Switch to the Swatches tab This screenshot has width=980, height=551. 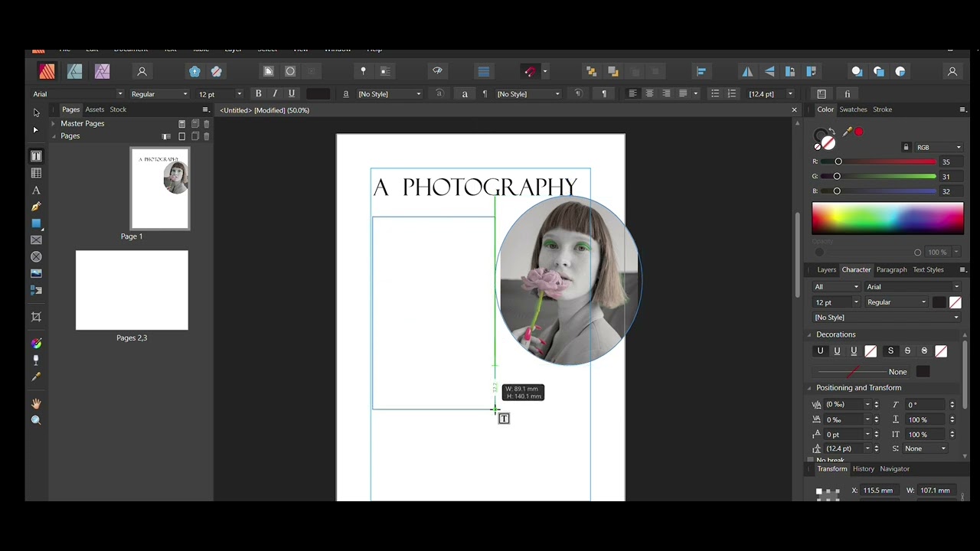853,109
